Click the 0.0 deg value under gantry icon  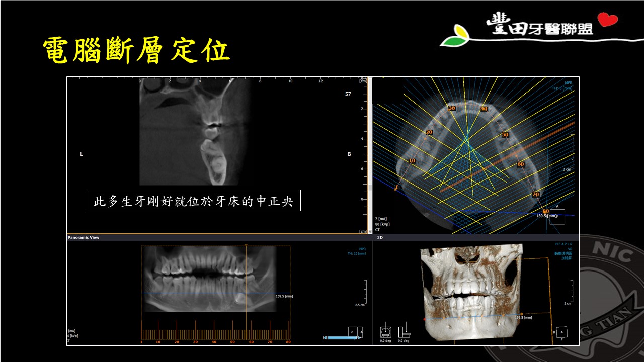coord(385,341)
